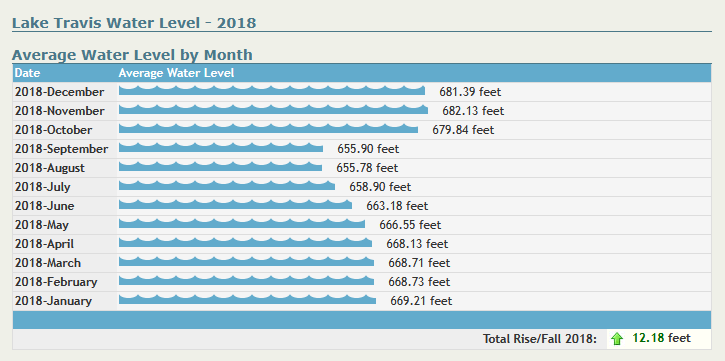
Task: Select the 2018-March row label
Action: point(48,263)
